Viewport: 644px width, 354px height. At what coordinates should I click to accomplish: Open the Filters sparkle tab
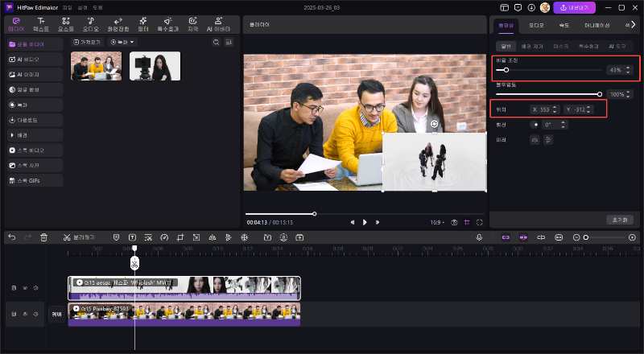click(x=143, y=24)
